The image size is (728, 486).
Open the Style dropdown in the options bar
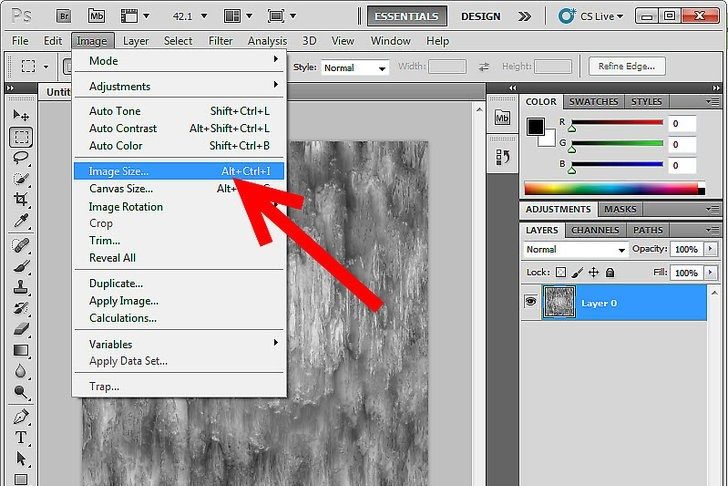point(354,68)
